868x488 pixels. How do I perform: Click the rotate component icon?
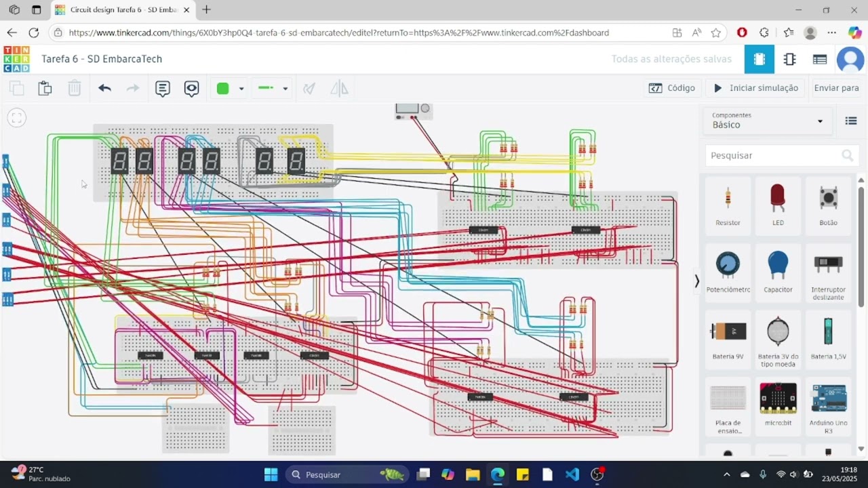(309, 88)
